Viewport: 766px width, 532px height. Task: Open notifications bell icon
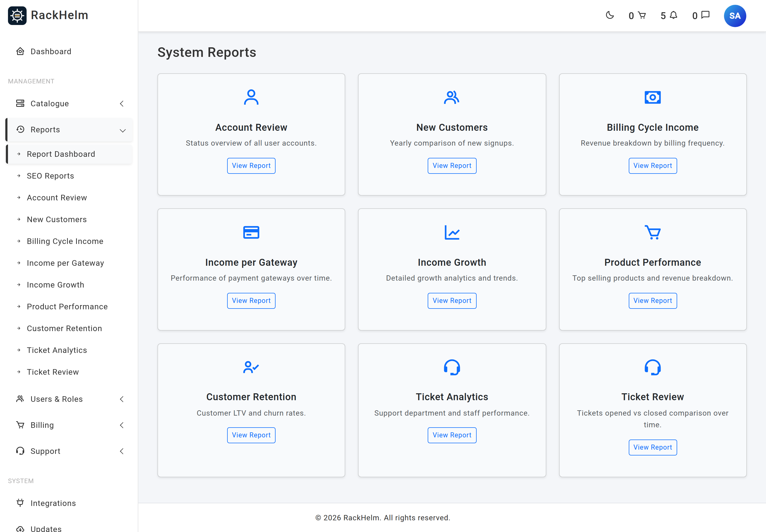674,15
